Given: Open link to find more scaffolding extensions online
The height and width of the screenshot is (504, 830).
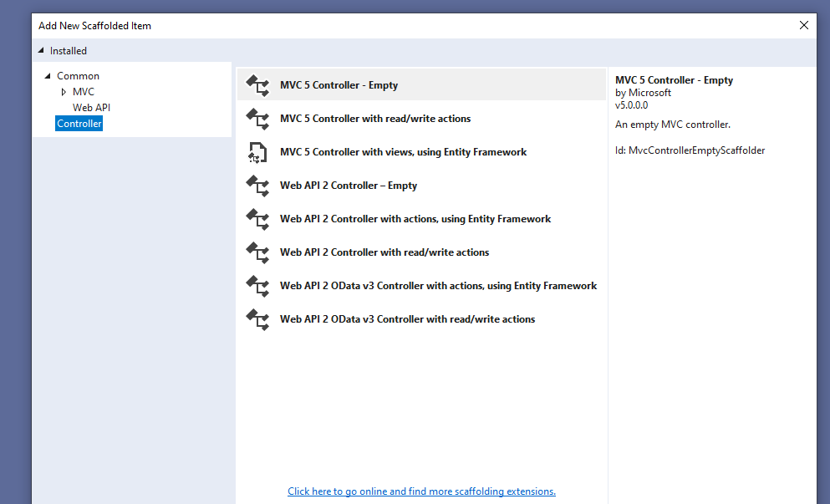Looking at the screenshot, I should coord(421,491).
